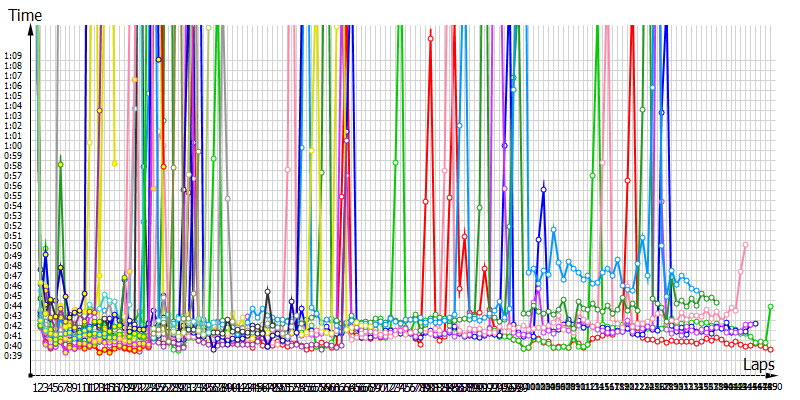Viewport: 800px width, 400px height.
Task: Click the green marker at 0:58 near chart start
Action: (x=60, y=164)
